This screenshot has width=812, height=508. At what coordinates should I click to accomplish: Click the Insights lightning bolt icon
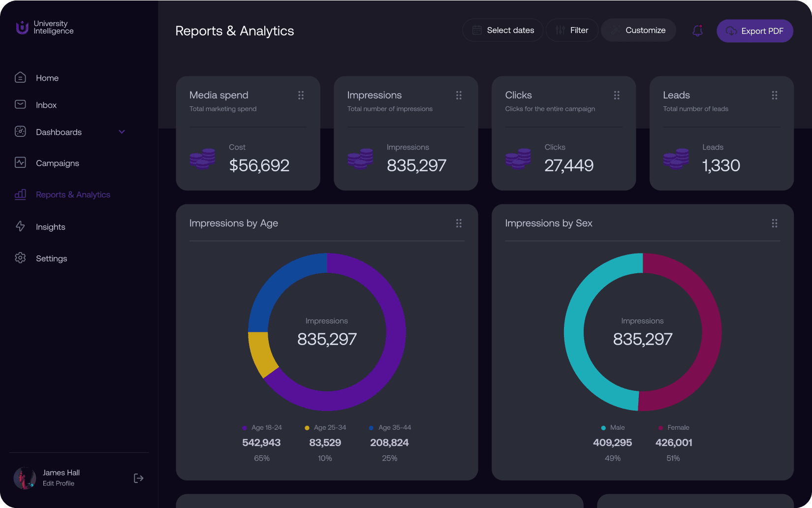click(x=20, y=226)
